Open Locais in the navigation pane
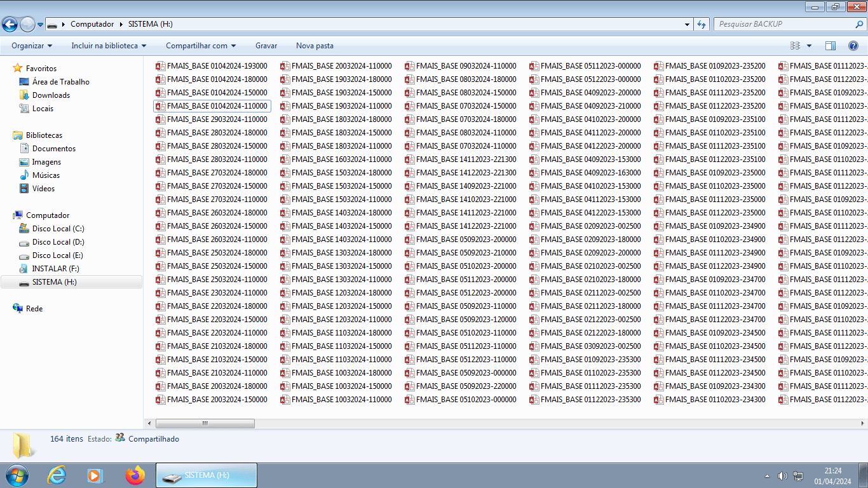Screen dimensions: 868x488 point(43,109)
